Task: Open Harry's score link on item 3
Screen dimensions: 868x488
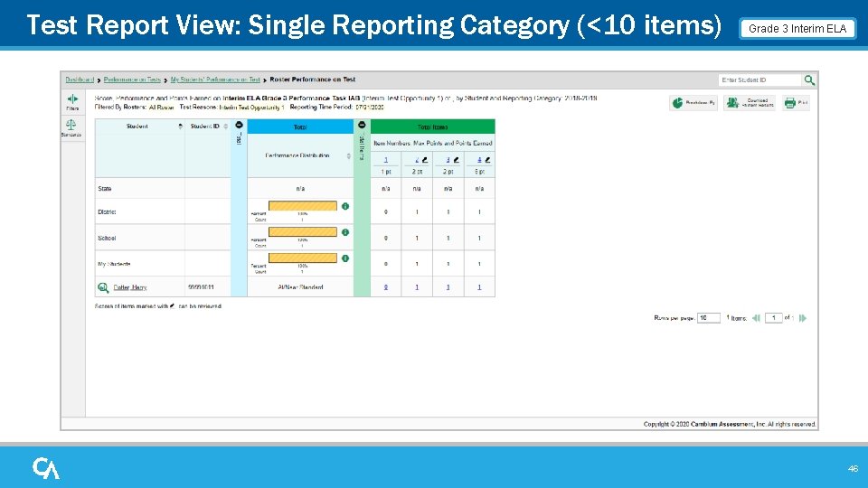Action: point(448,287)
